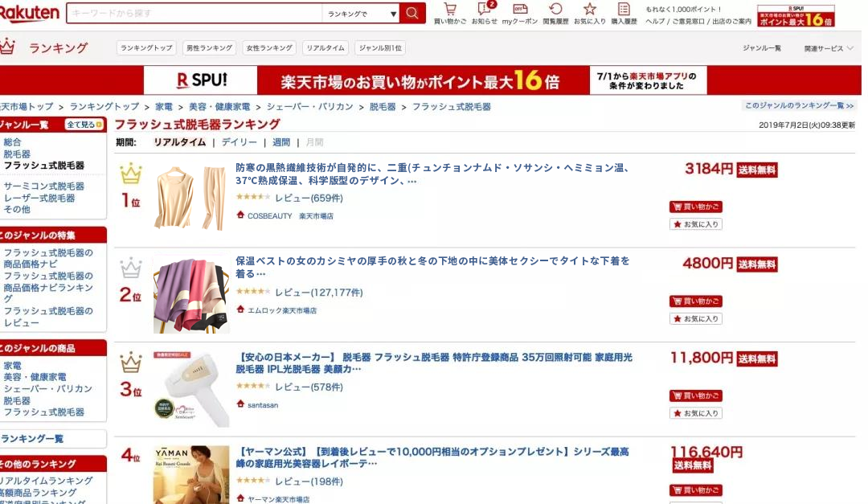Click the Rakuten logo
This screenshot has width=868, height=504.
30,12
